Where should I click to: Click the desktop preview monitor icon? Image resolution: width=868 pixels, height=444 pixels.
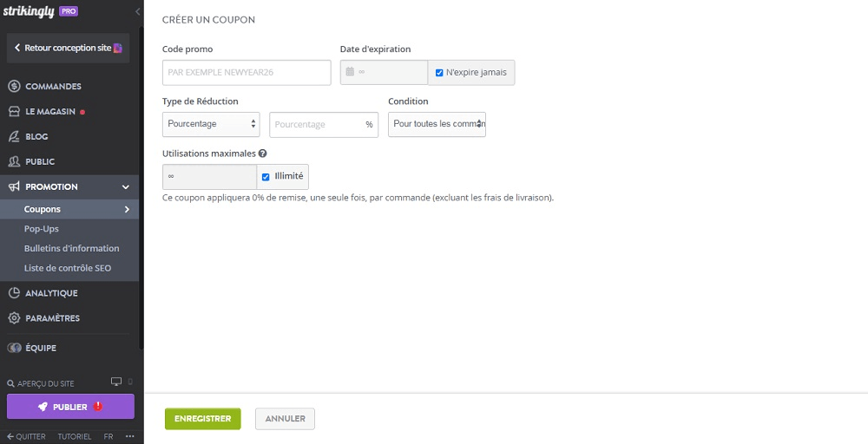[x=116, y=382]
